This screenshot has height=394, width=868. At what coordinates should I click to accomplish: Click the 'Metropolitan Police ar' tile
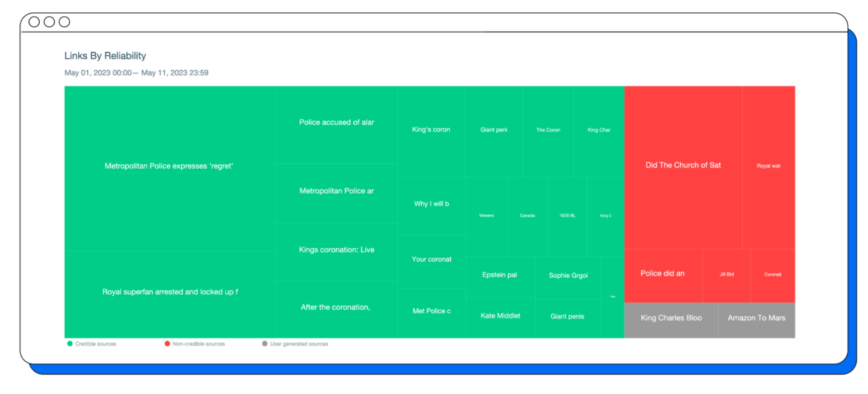[x=336, y=191]
